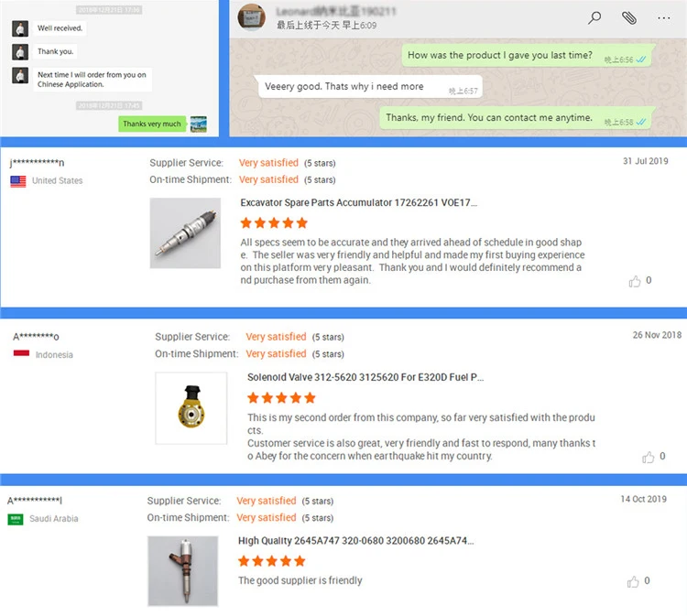Open the fuel injector thumbnail in US review
This screenshot has height=616, width=687.
185,232
